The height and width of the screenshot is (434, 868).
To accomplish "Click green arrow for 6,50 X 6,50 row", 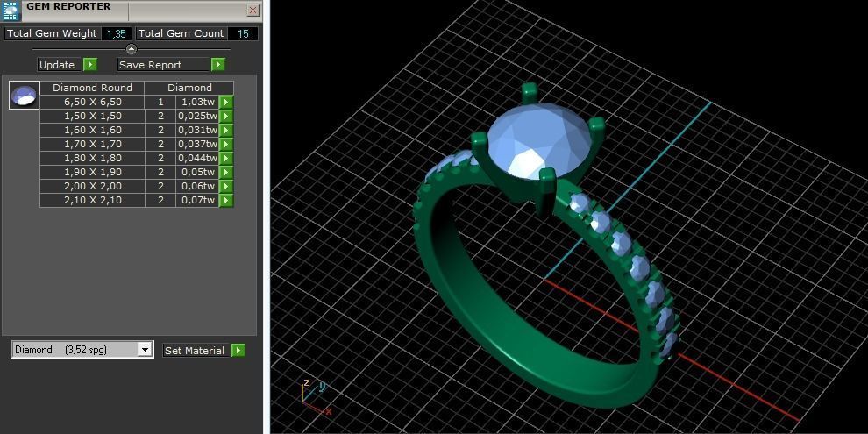I will tap(226, 103).
